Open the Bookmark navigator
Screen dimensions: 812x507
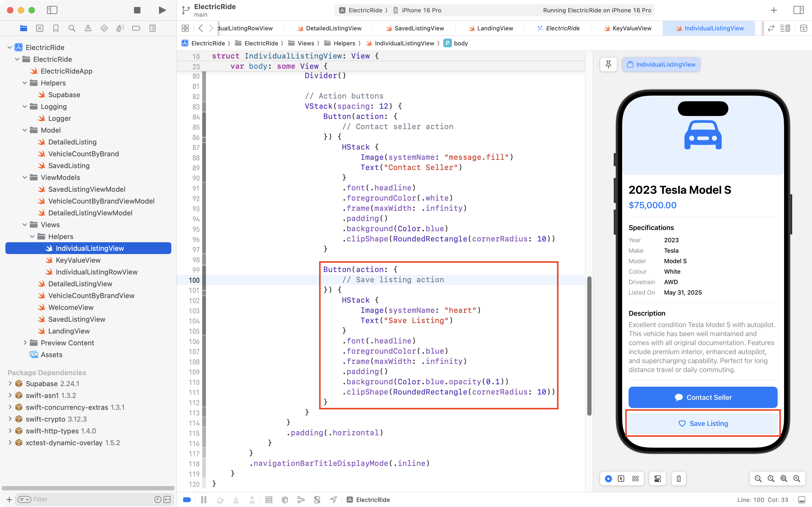tap(56, 28)
